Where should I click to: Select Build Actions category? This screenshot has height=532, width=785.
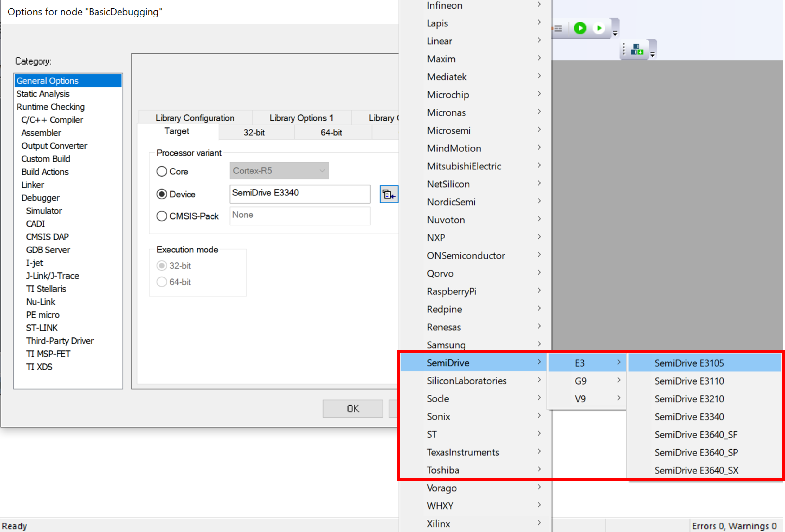tap(68, 172)
